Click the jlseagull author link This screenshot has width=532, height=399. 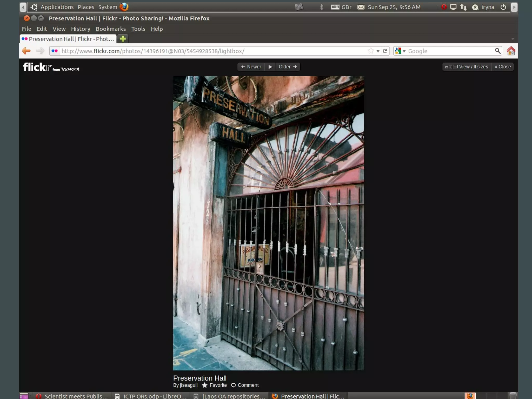coord(189,385)
